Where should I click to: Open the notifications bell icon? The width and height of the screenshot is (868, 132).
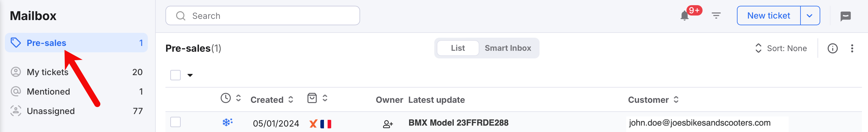pyautogui.click(x=684, y=16)
